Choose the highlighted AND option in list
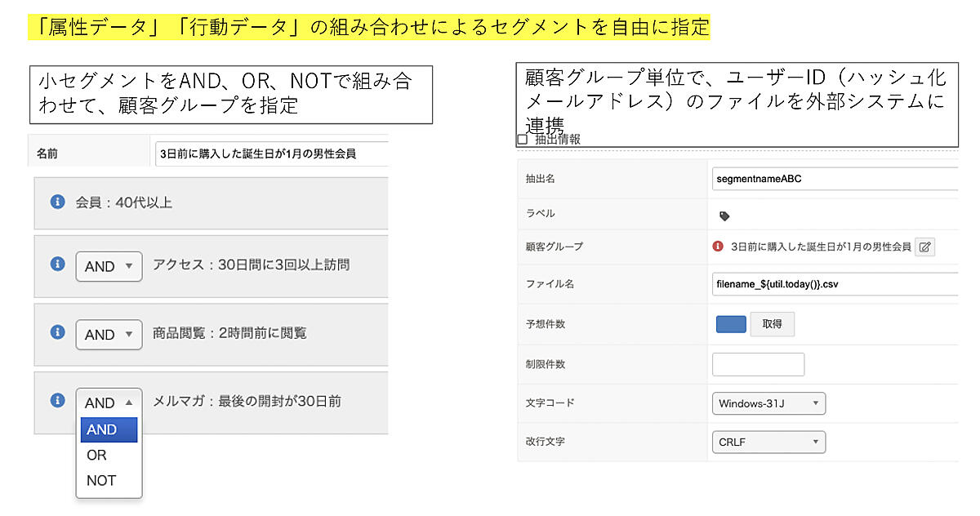 pos(103,429)
